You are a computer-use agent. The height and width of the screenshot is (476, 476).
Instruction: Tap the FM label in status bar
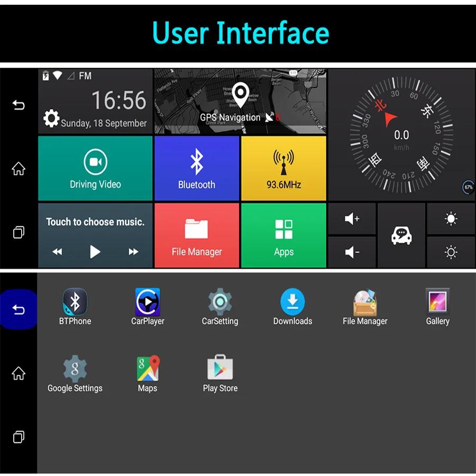[85, 76]
